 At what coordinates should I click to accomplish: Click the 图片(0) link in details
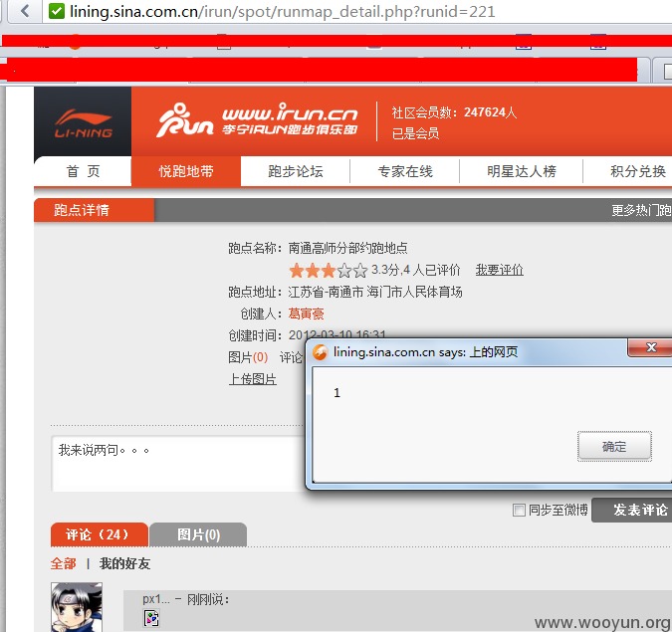click(248, 357)
